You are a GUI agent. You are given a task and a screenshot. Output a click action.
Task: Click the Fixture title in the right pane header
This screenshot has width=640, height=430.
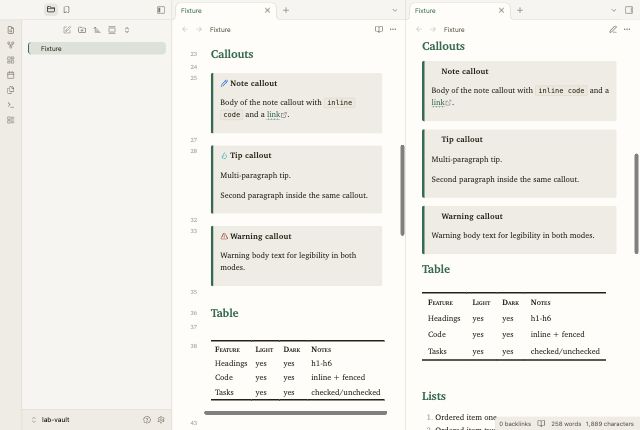click(x=454, y=29)
